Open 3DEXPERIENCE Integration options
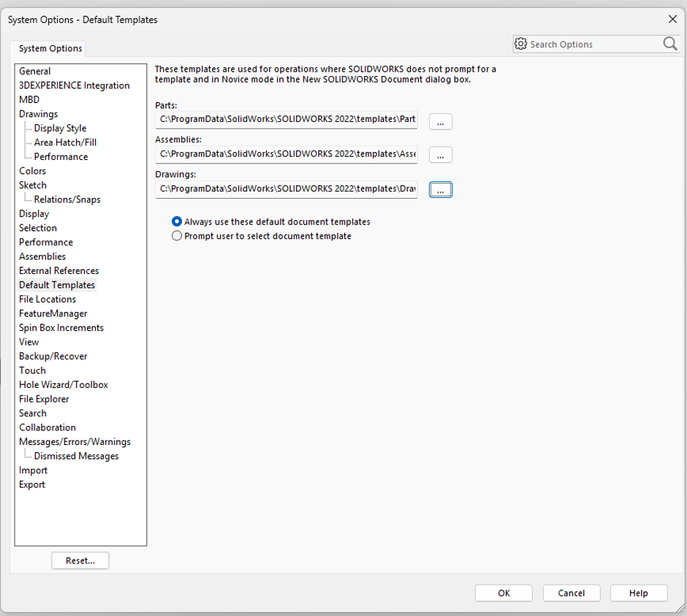The image size is (687, 616). (74, 85)
